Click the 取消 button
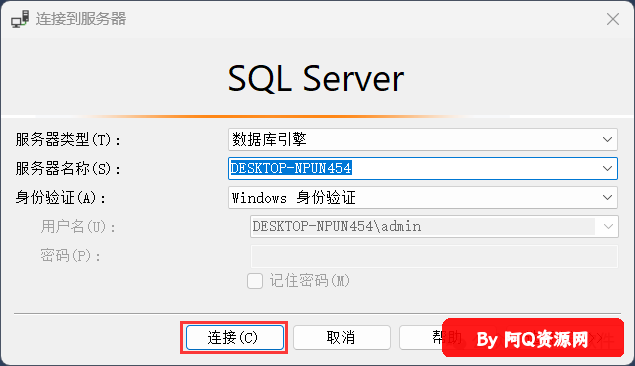The image size is (635, 366). 341,337
